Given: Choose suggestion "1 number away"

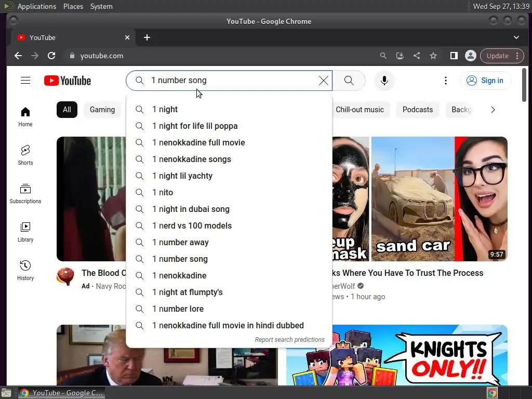Looking at the screenshot, I should (229, 242).
